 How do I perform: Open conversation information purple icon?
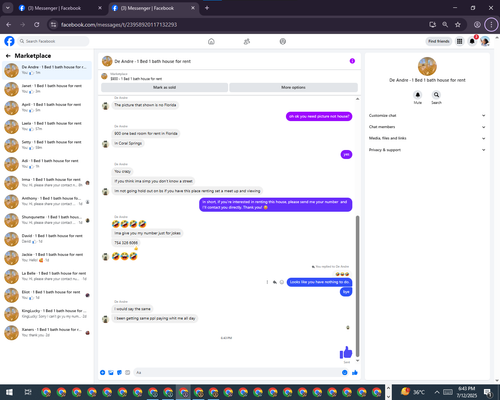click(352, 61)
